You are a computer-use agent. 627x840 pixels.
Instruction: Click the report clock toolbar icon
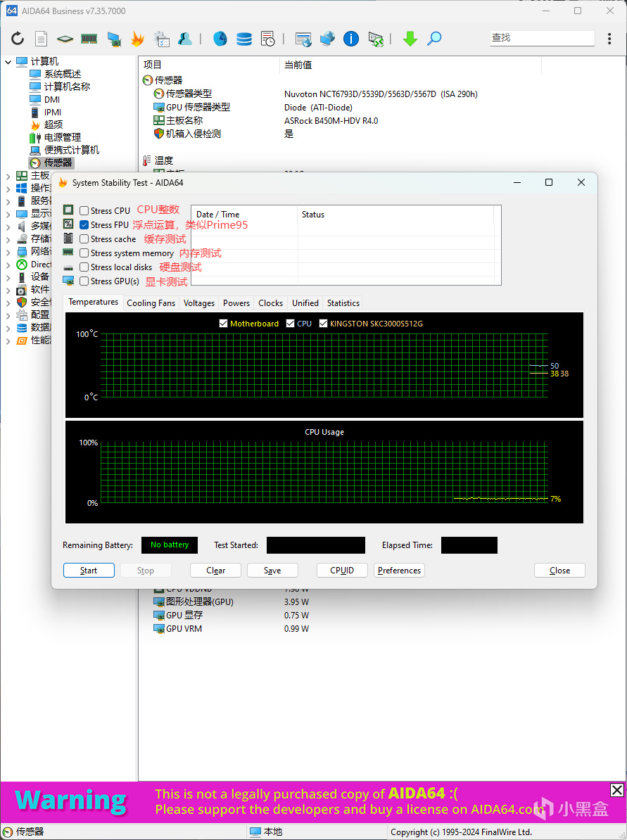(268, 39)
